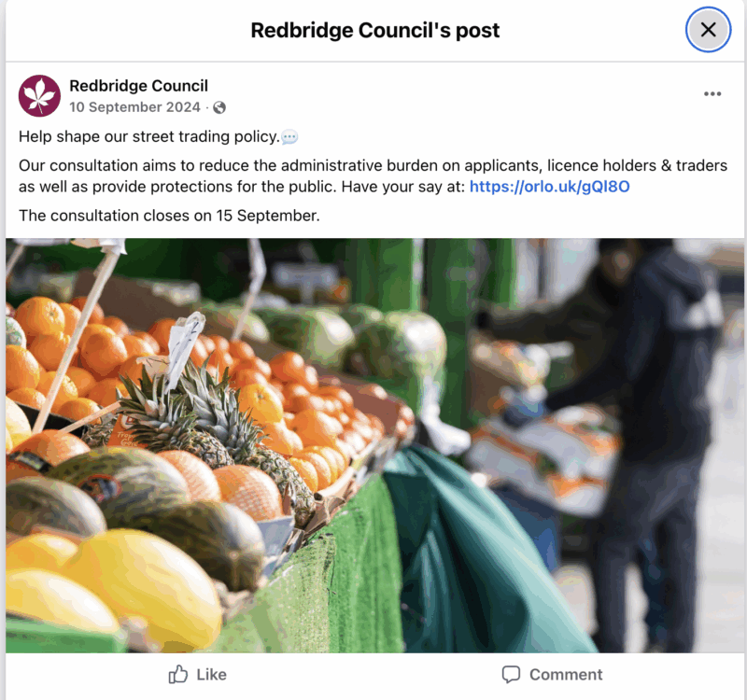Open the three-dot post options menu

tap(712, 94)
